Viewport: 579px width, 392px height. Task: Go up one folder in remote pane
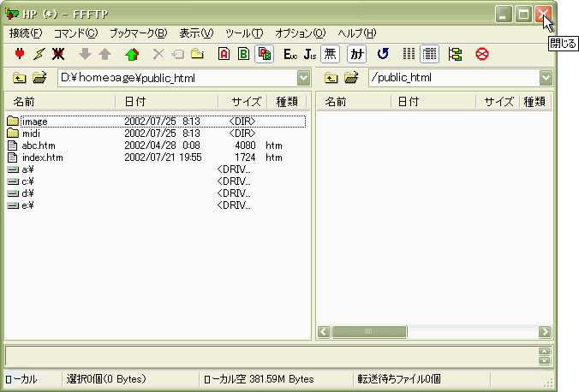point(331,79)
